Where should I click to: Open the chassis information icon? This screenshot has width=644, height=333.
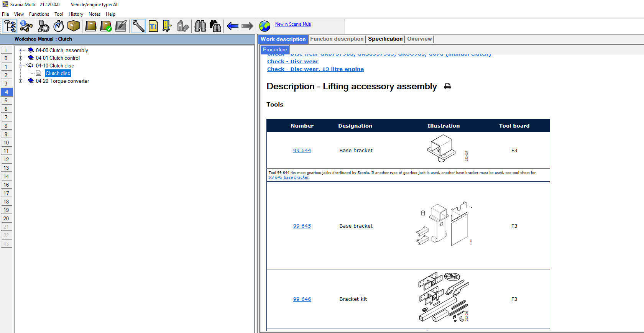[26, 26]
